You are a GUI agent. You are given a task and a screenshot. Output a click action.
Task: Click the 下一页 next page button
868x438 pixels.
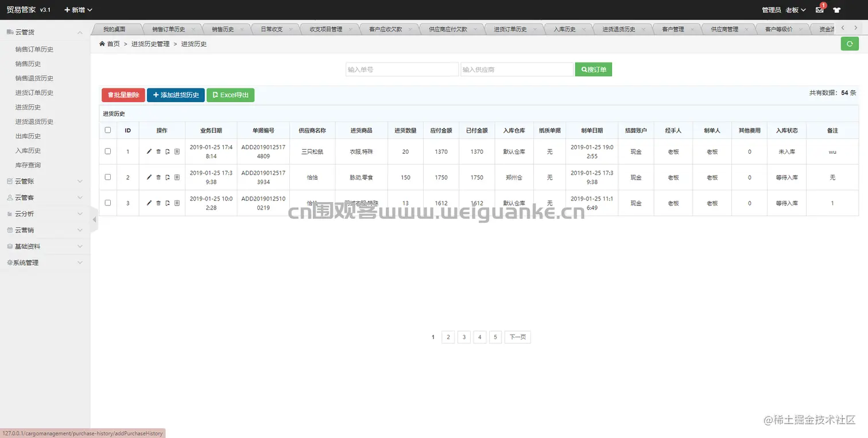[518, 337]
